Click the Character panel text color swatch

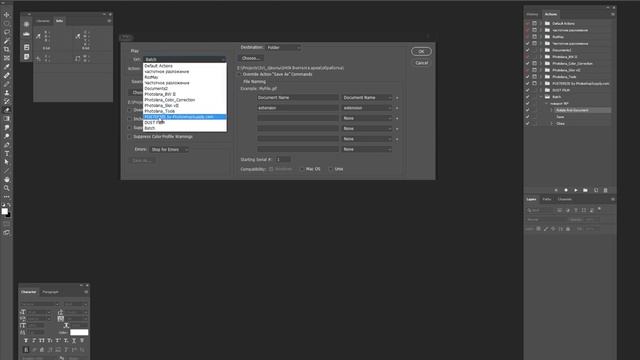(79, 332)
